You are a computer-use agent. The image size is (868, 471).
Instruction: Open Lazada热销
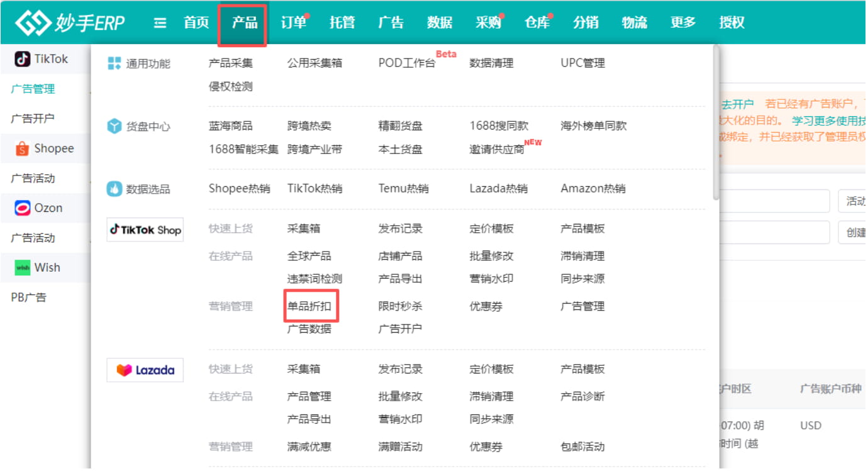[499, 189]
